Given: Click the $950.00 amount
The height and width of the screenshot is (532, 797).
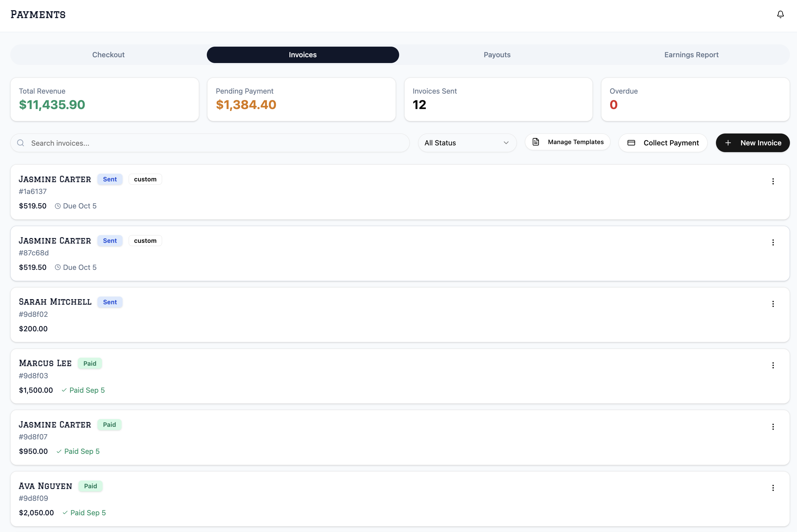Looking at the screenshot, I should 33,451.
